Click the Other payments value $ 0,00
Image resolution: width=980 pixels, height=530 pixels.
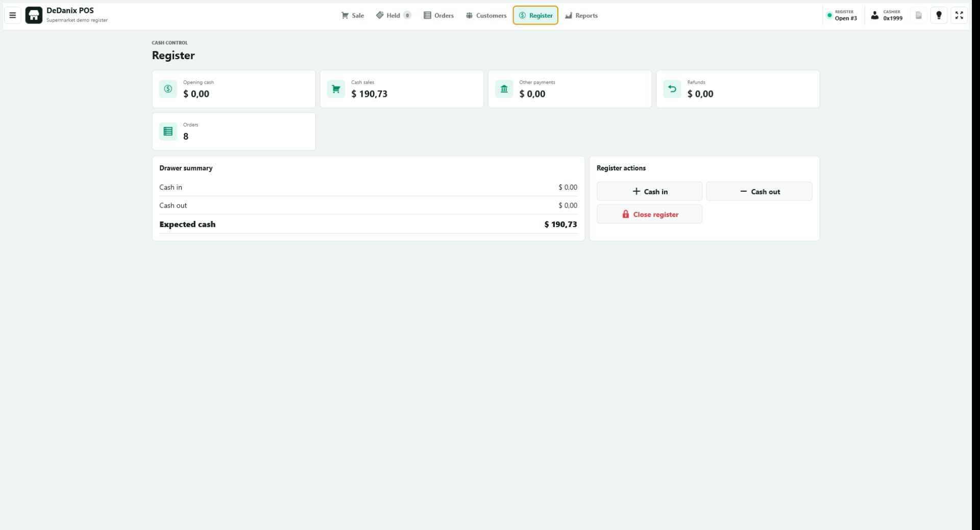(532, 94)
